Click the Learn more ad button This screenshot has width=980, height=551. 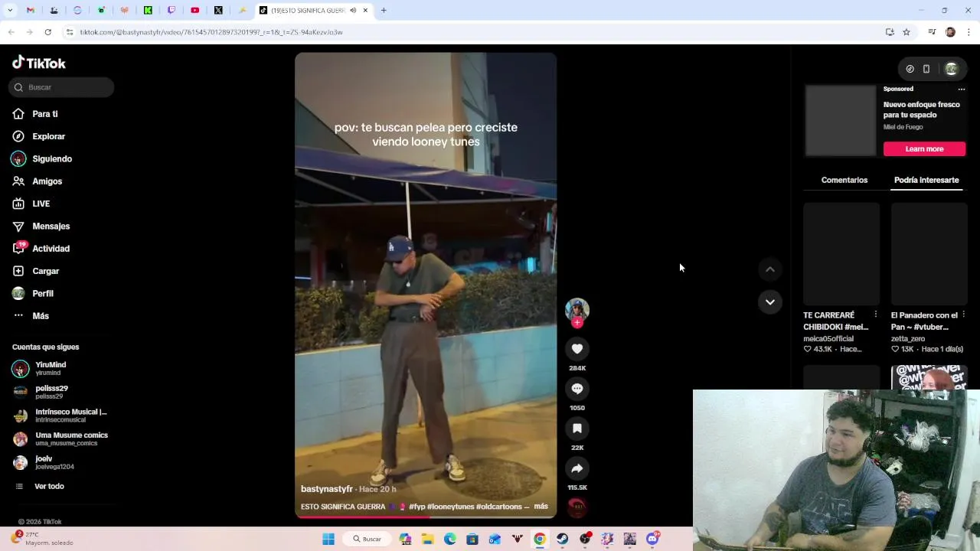(x=924, y=148)
